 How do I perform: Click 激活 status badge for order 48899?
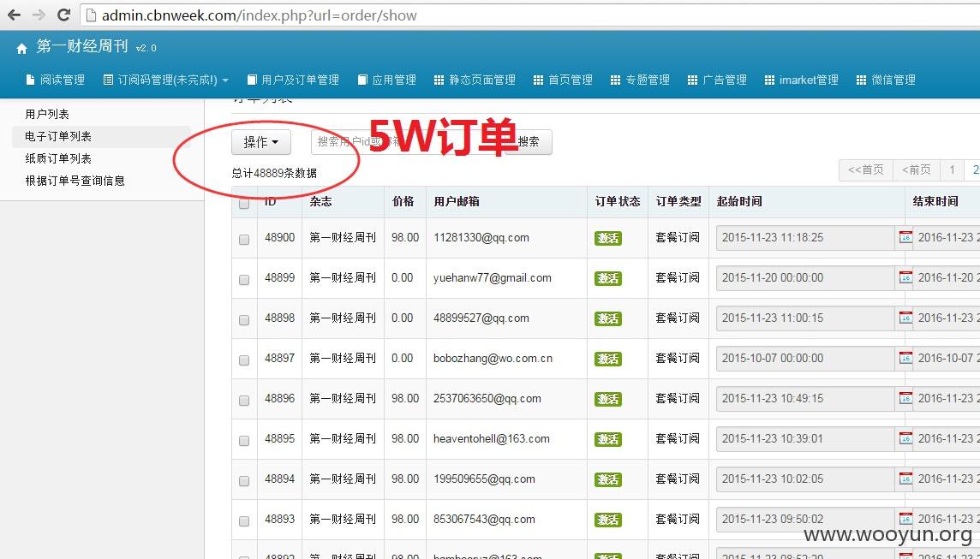(607, 278)
